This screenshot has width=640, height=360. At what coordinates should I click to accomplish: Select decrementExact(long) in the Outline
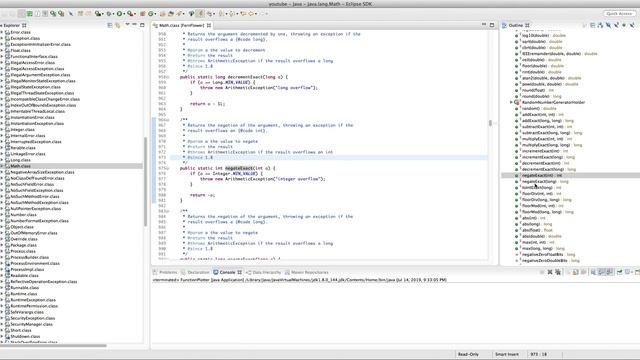549,169
